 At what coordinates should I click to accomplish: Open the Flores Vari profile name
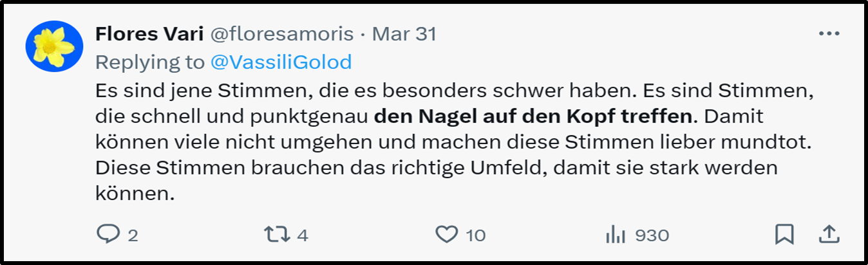(x=149, y=34)
